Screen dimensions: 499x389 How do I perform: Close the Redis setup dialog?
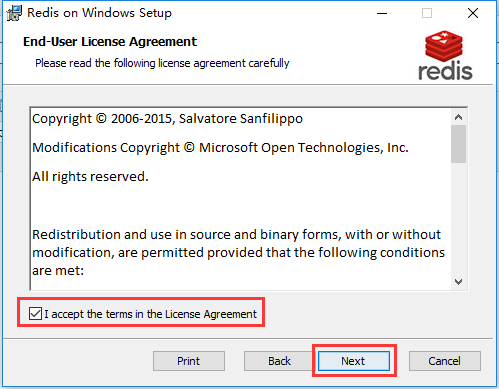click(x=473, y=13)
